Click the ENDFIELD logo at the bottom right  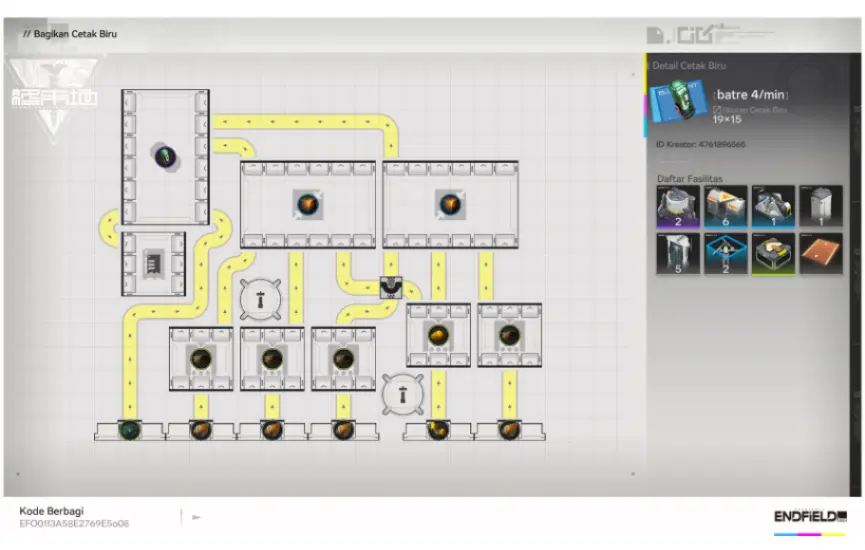pos(810,517)
